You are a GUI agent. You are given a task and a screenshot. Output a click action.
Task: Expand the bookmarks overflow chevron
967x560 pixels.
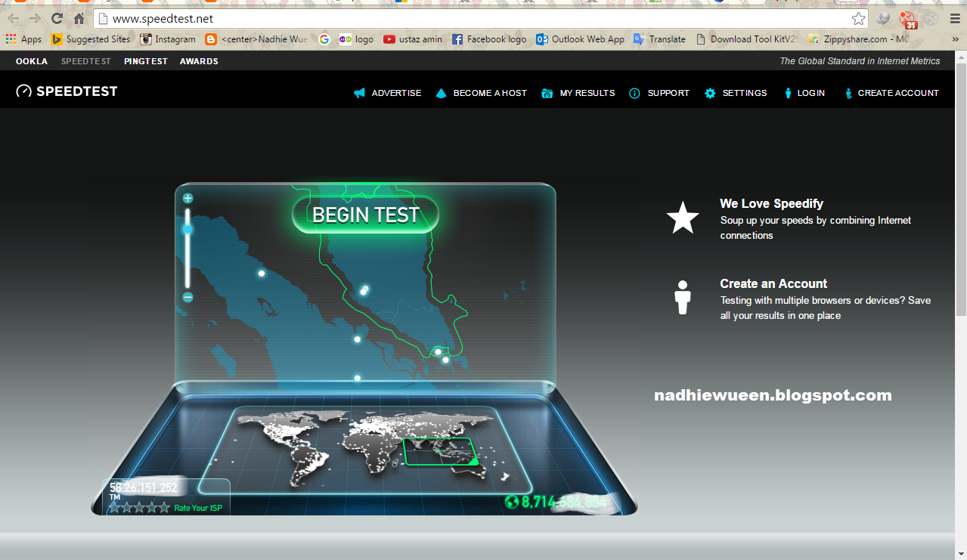(955, 39)
